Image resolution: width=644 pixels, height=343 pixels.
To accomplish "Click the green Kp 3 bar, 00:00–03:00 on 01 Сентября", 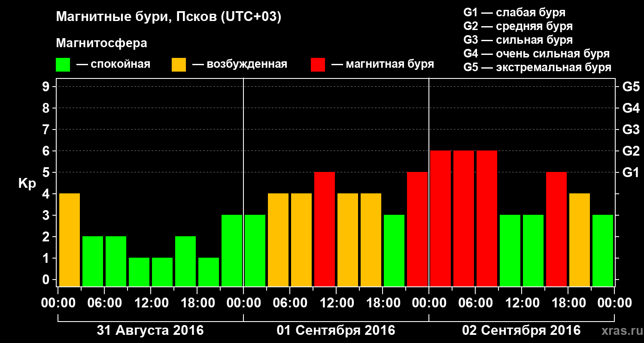I will coord(255,250).
